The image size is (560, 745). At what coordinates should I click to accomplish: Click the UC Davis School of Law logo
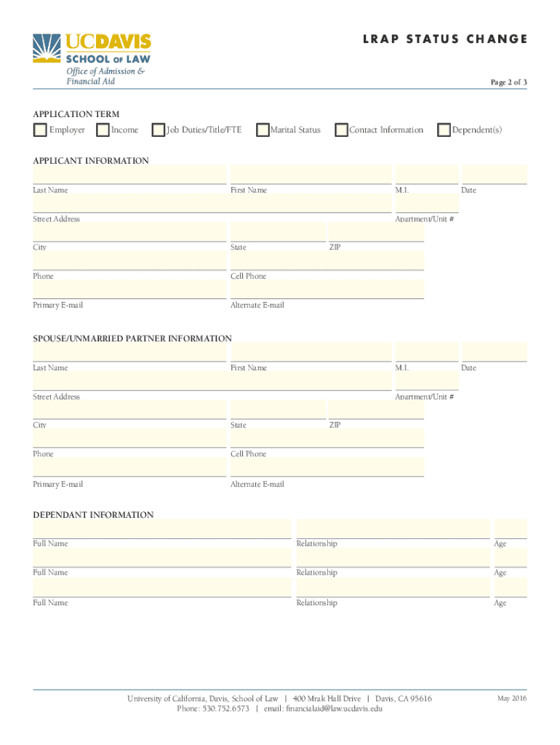point(90,57)
